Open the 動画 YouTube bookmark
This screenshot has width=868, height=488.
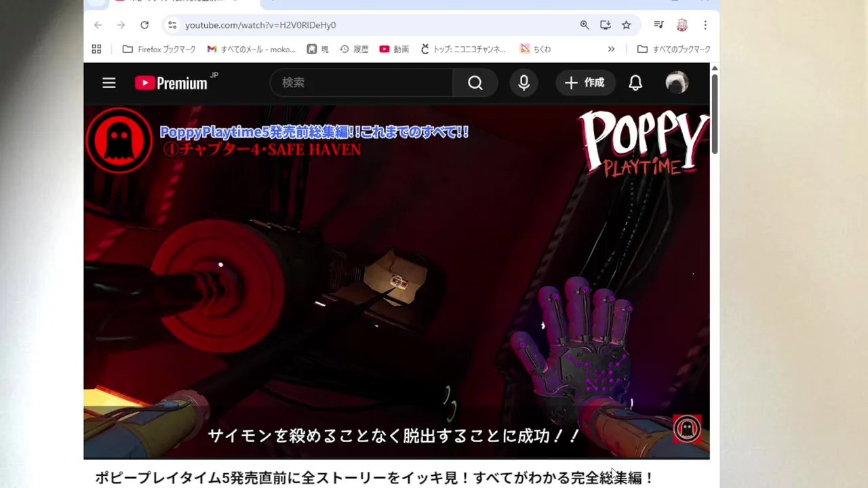click(394, 49)
